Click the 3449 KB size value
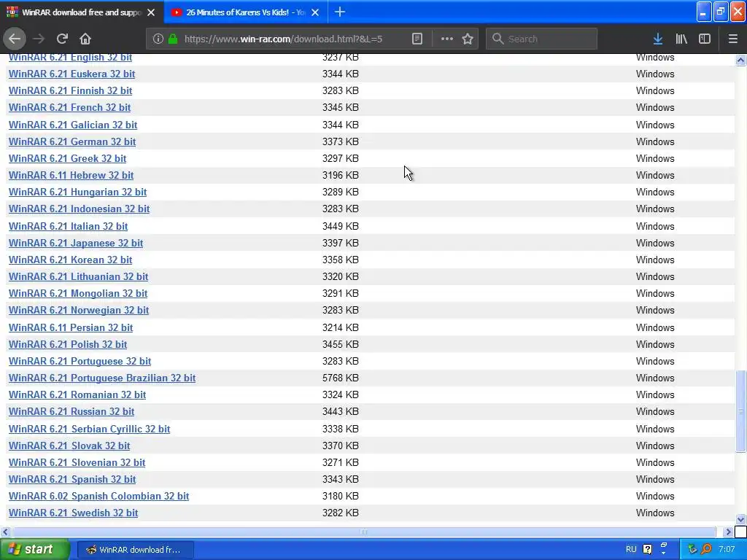The image size is (747, 560). click(340, 226)
